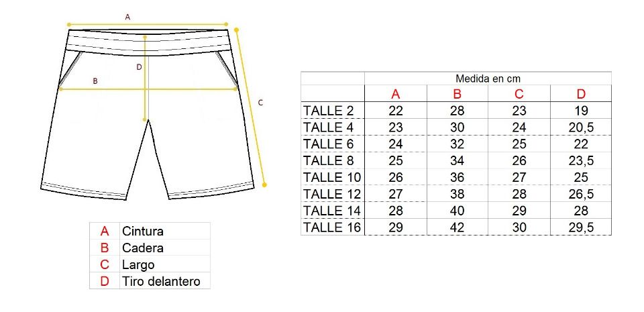The width and height of the screenshot is (644, 312).
Task: Click the Tiro delantero legend entry
Action: (x=161, y=281)
